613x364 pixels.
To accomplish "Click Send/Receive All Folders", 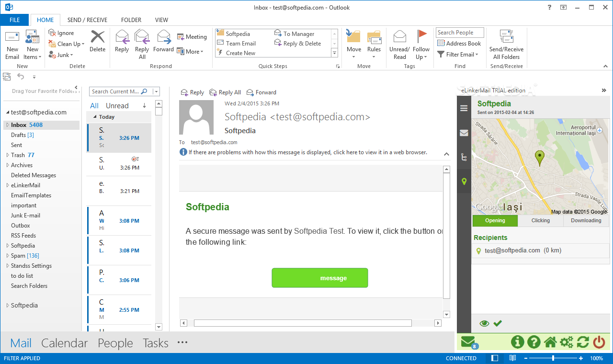I will click(506, 45).
